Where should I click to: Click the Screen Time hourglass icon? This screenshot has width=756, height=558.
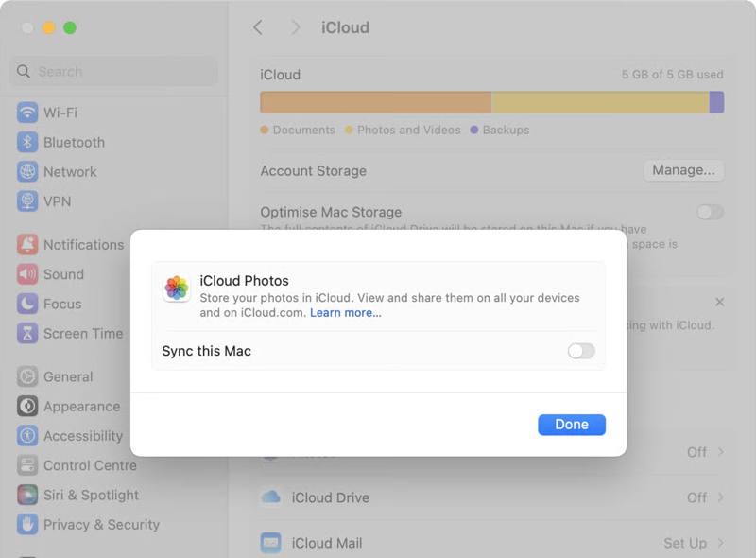(x=27, y=333)
